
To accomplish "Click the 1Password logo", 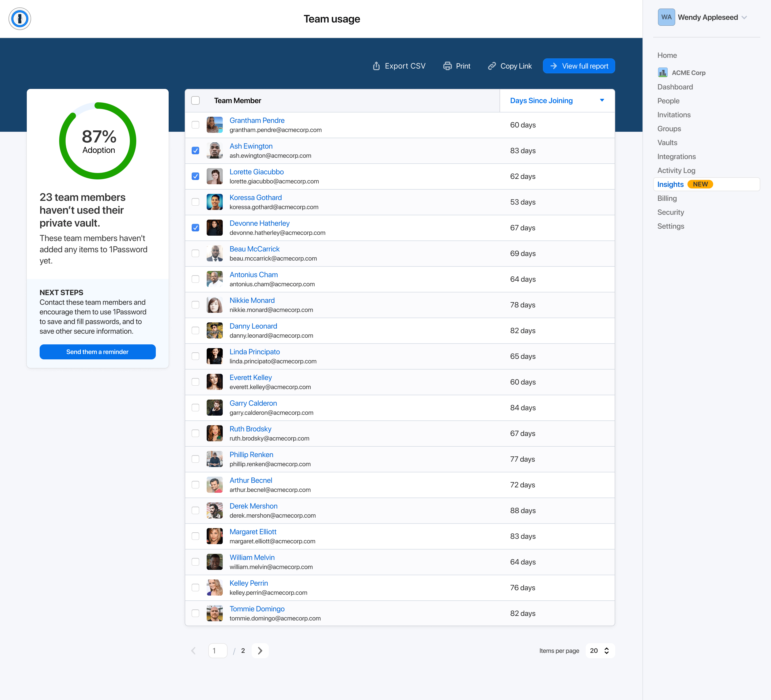I will pos(20,18).
